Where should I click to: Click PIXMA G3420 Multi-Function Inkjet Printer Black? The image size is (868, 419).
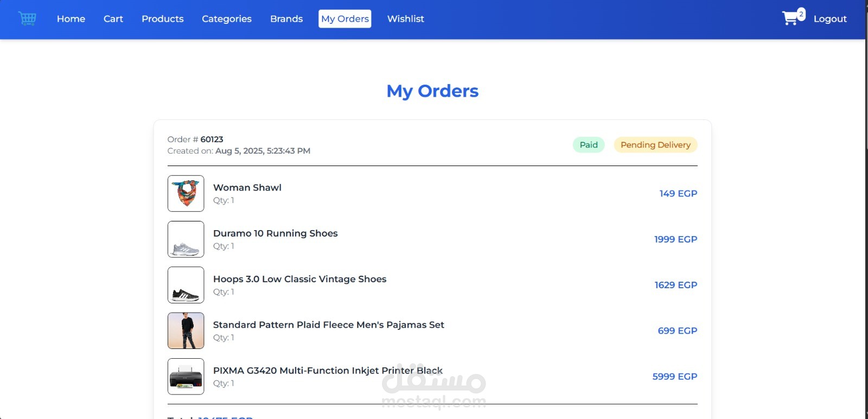(x=328, y=371)
